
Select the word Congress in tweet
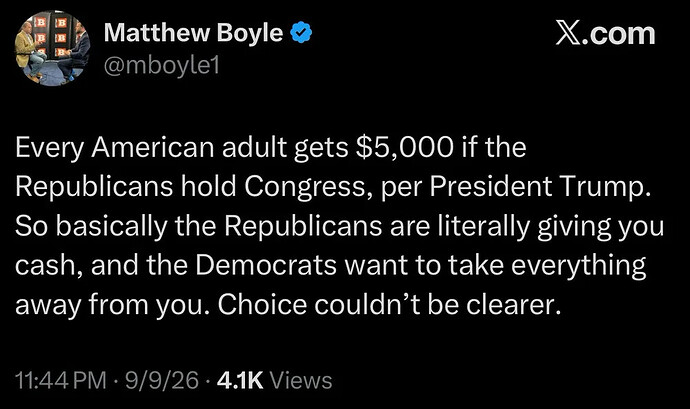(x=306, y=188)
